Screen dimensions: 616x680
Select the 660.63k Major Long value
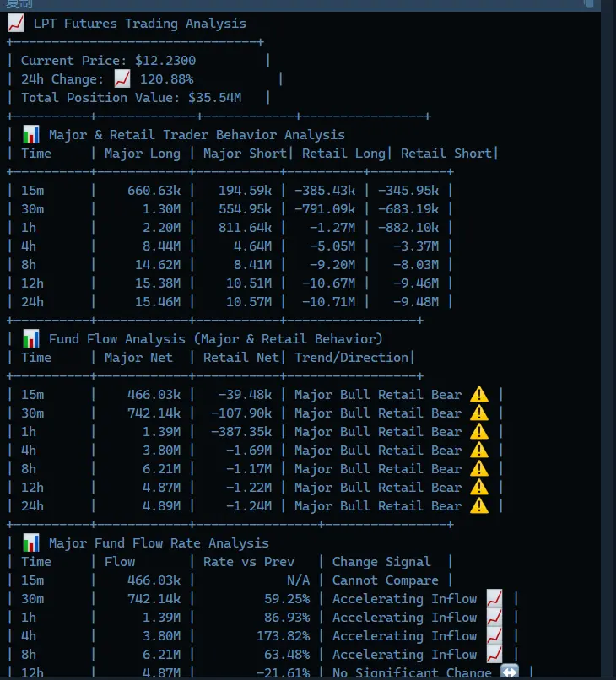point(154,191)
